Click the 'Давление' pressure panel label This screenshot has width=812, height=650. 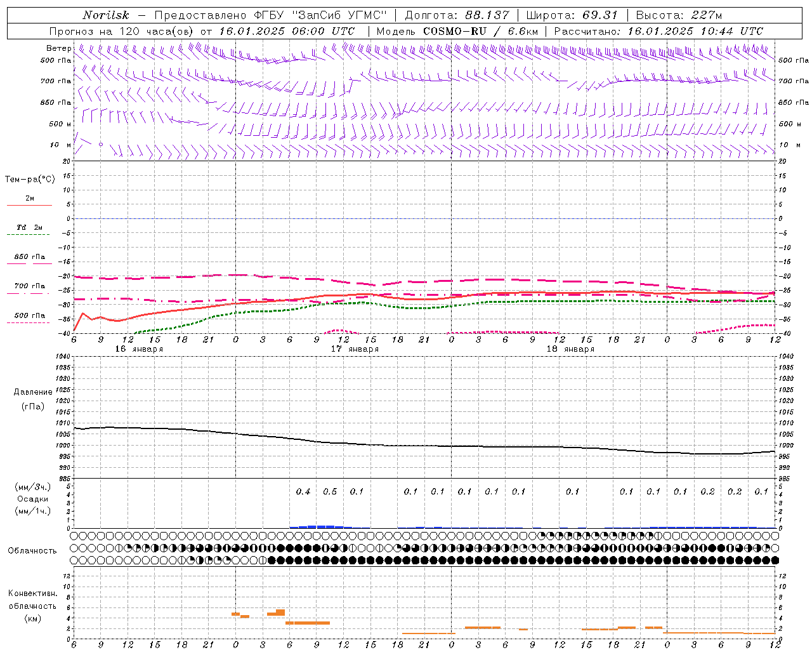click(33, 392)
